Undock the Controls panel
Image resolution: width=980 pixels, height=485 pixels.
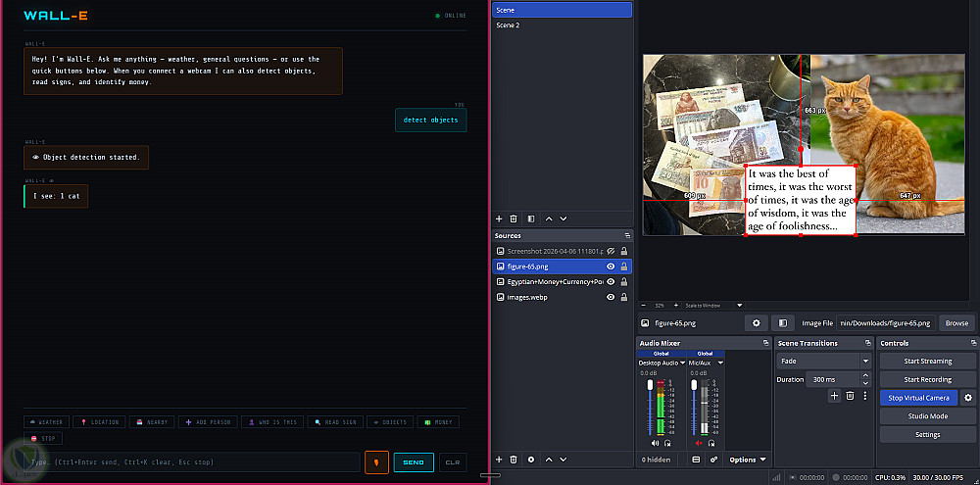tap(973, 343)
